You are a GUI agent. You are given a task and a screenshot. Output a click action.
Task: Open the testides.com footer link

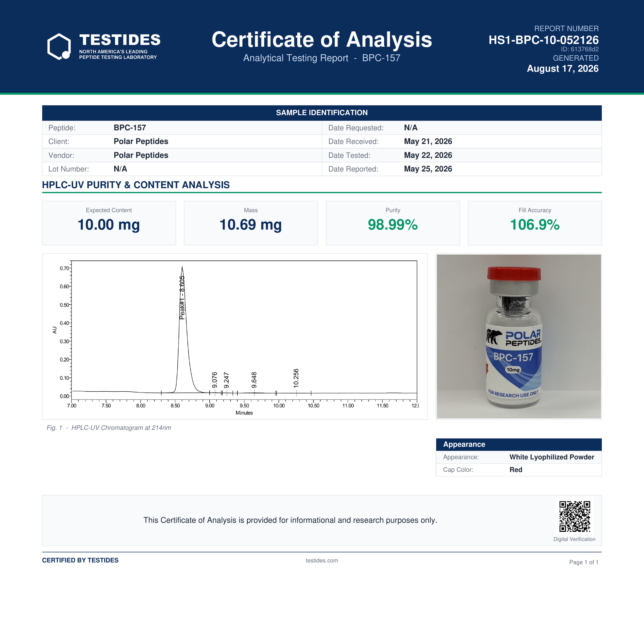pyautogui.click(x=322, y=561)
